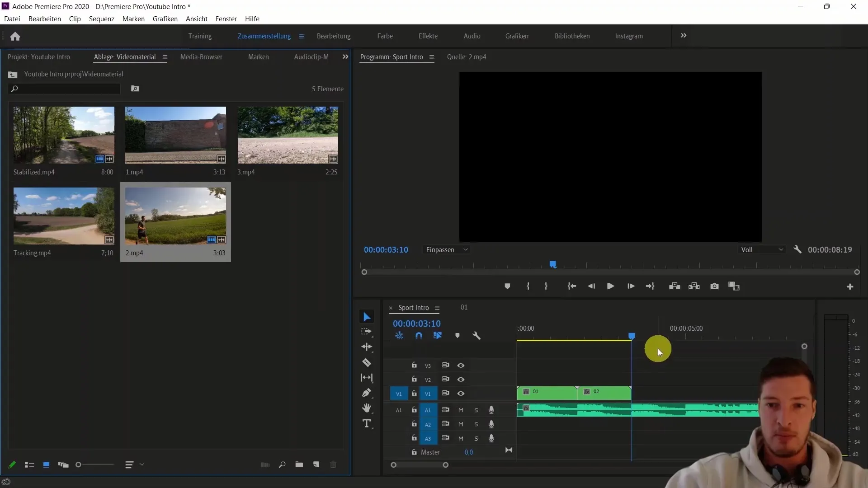This screenshot has width=868, height=488.
Task: Open the Voll playback resolution dropdown
Action: tap(762, 250)
